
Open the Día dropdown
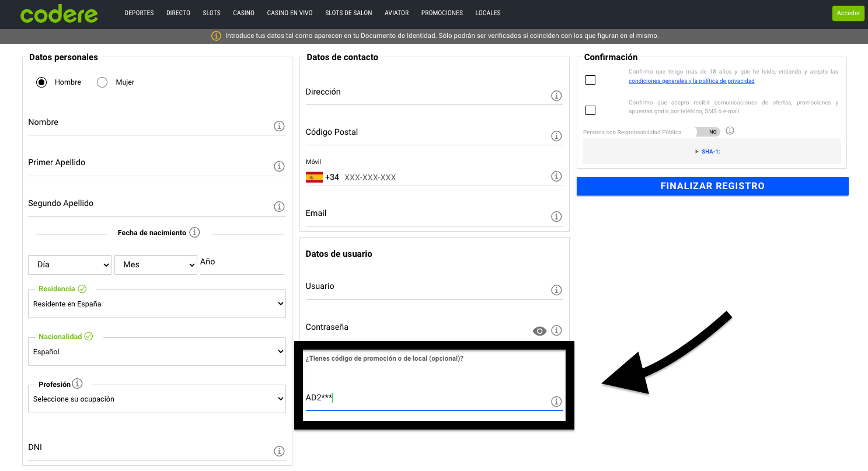(x=69, y=264)
